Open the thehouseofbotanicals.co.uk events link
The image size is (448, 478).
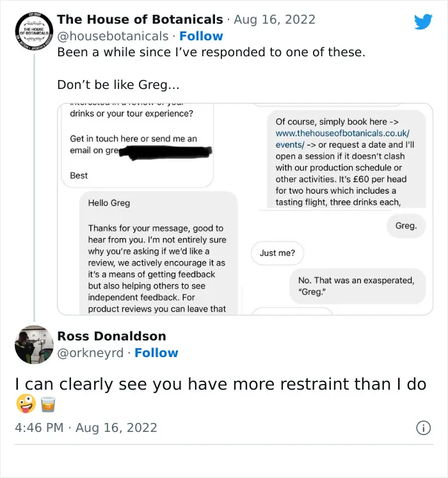tap(342, 139)
